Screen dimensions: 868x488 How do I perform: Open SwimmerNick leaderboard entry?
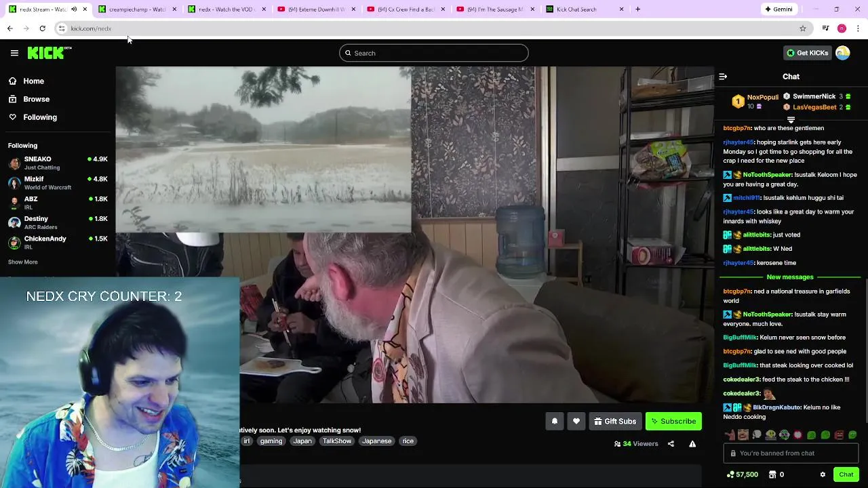[x=817, y=96]
